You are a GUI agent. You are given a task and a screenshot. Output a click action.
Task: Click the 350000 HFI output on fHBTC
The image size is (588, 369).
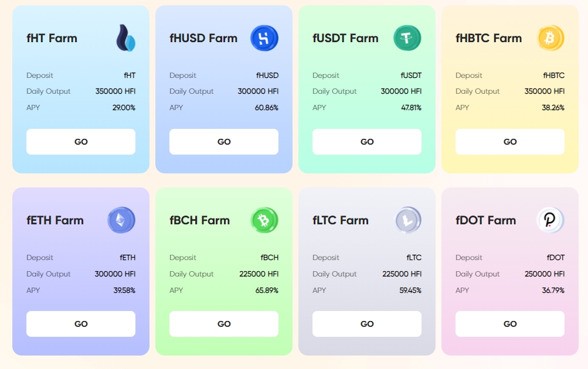click(543, 91)
